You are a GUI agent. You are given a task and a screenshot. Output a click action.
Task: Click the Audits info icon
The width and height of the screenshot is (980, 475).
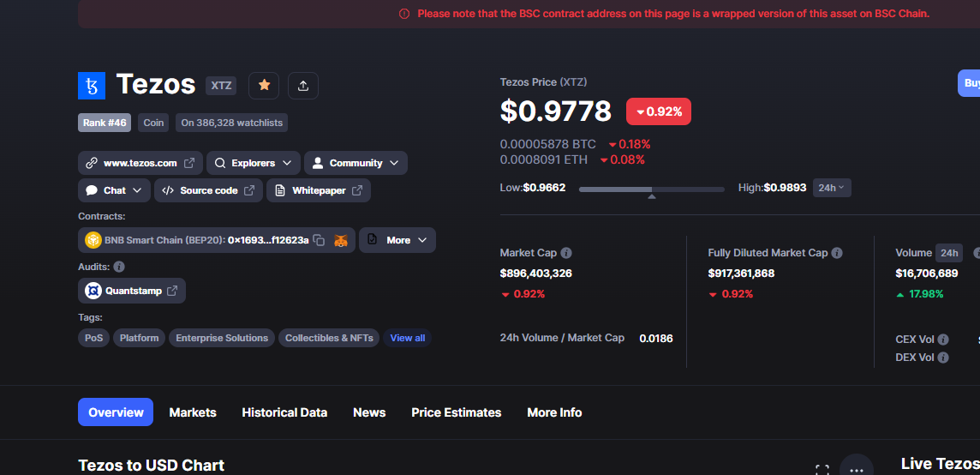[119, 267]
